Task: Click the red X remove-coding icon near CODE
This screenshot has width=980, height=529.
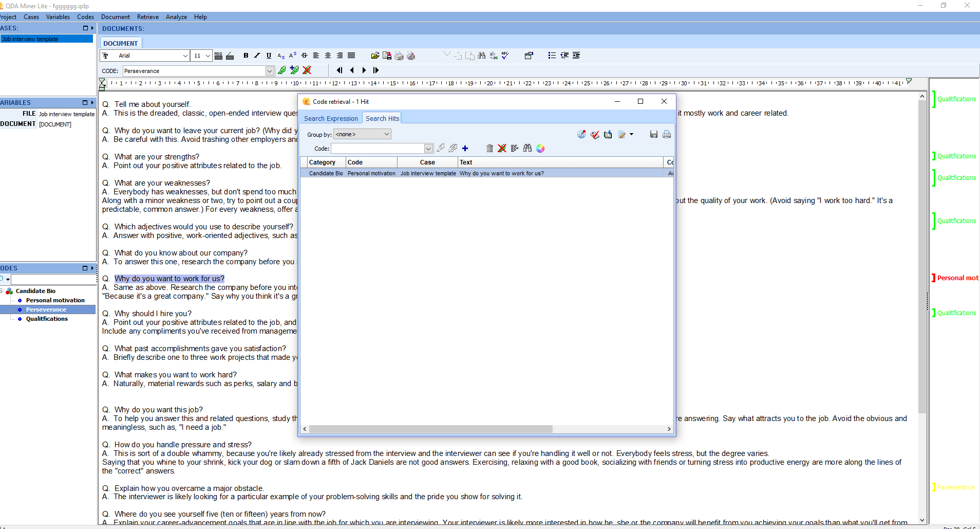Action: point(307,70)
